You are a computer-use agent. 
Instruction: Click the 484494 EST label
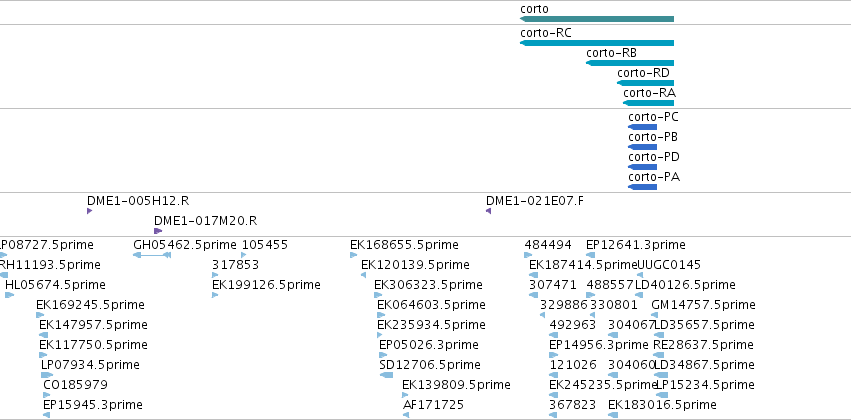[548, 245]
